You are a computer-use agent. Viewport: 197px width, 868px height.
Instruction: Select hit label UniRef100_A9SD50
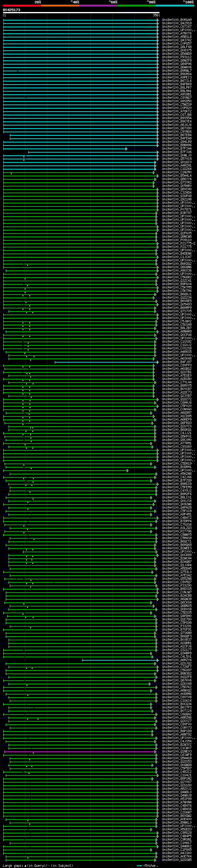(177, 101)
